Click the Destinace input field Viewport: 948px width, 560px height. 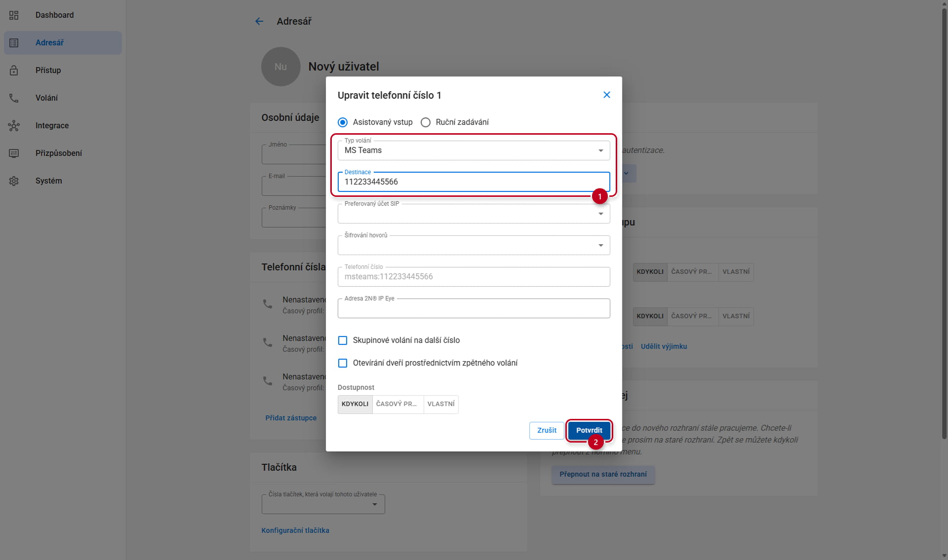474,182
